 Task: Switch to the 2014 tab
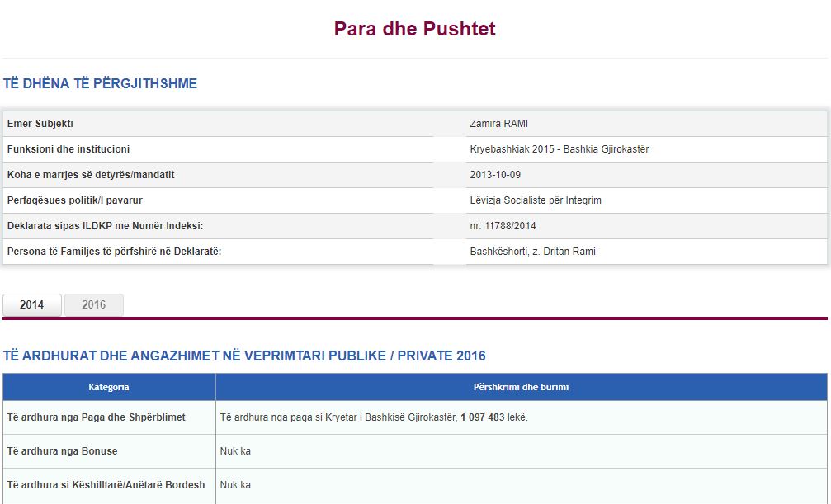coord(32,304)
